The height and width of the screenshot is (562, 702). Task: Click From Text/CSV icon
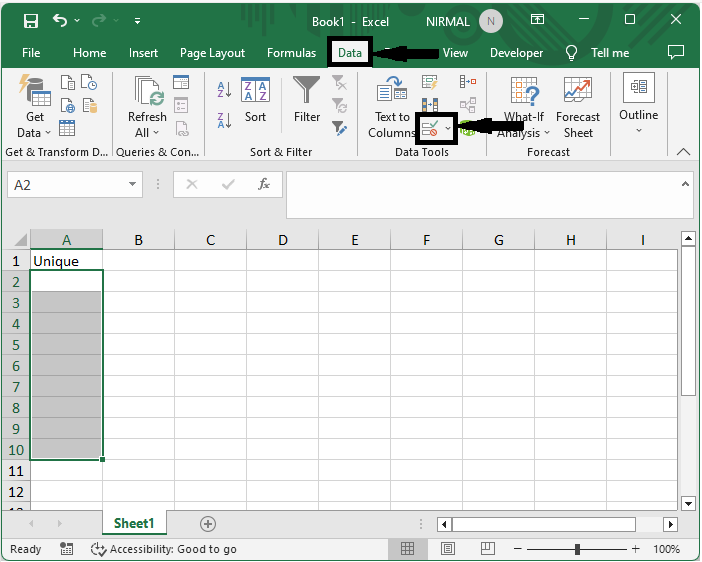pos(68,82)
